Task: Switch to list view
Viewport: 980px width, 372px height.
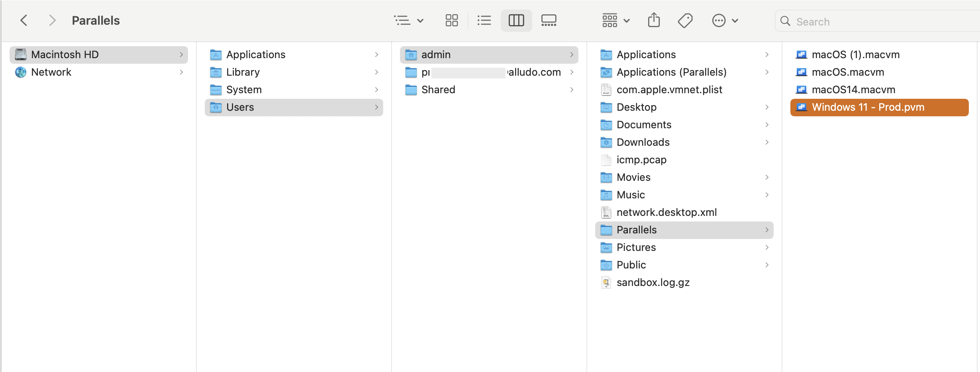Action: coord(484,20)
